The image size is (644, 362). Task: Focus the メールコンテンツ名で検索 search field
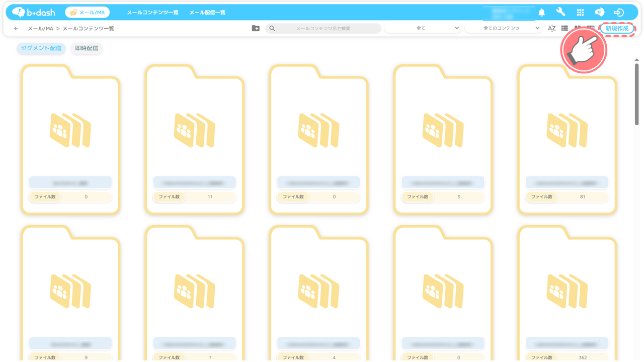pyautogui.click(x=323, y=29)
